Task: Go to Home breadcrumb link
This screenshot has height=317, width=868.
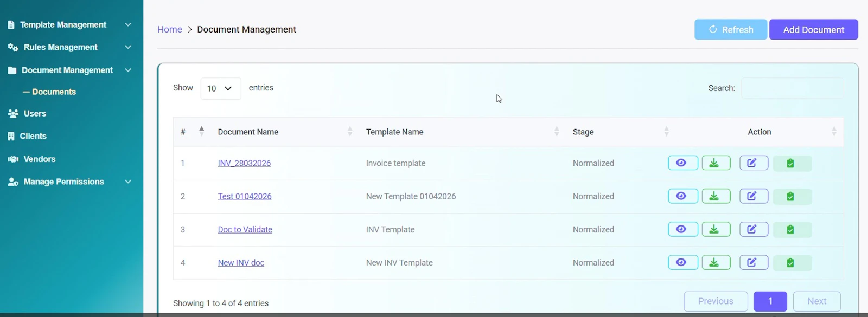Action: tap(170, 29)
